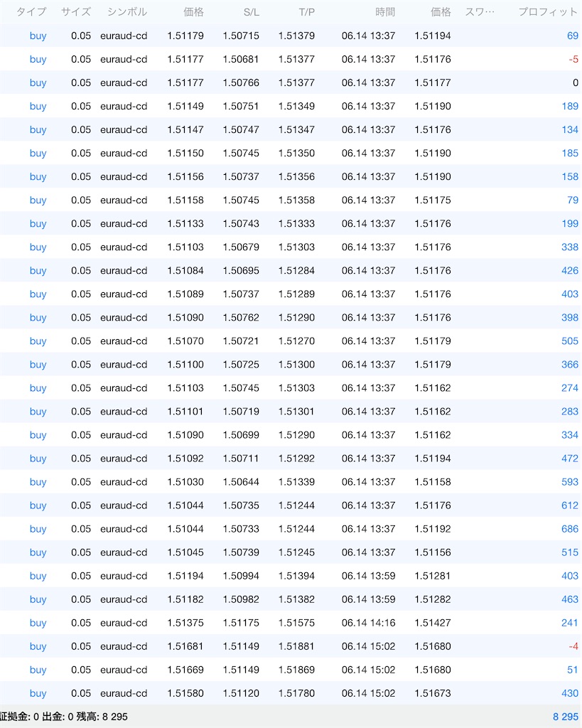The image size is (582, 728).
Task: Select size 0.05 in the row with profit 686
Action: [81, 529]
